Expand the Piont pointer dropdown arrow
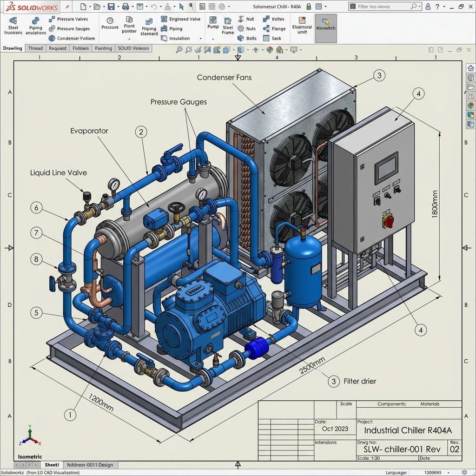The height and width of the screenshot is (476, 476). [129, 39]
